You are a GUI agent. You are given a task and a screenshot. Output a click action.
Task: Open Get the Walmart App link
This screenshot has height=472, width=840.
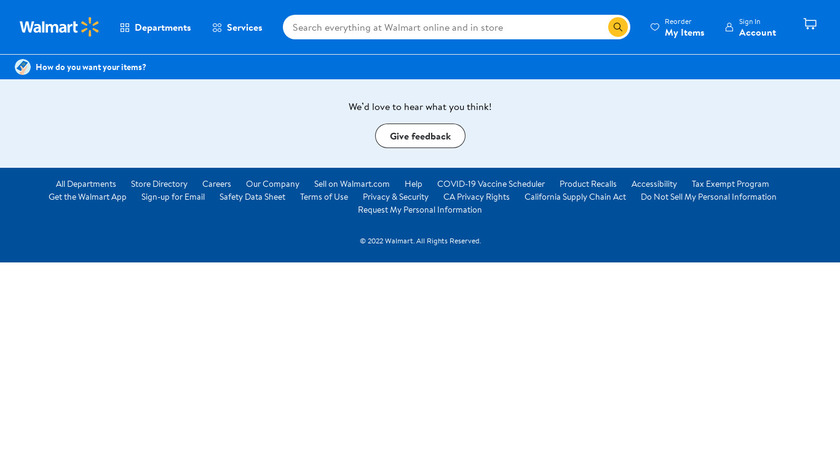pyautogui.click(x=87, y=197)
